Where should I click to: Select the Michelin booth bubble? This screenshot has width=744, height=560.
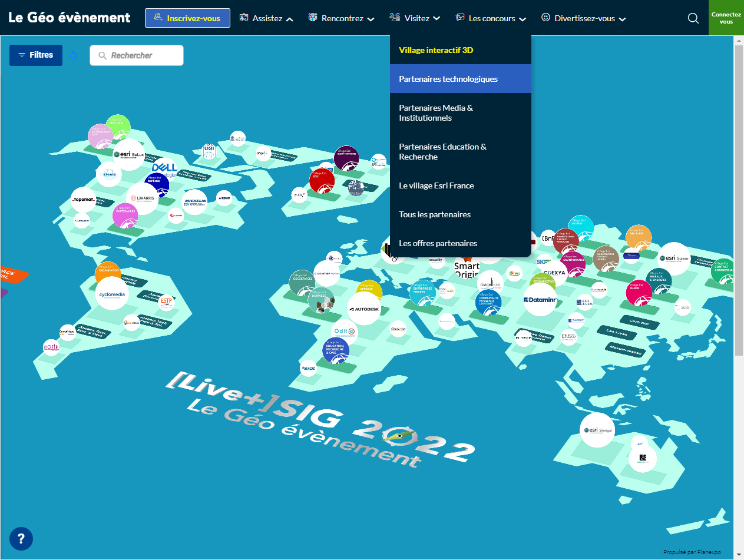tap(194, 201)
